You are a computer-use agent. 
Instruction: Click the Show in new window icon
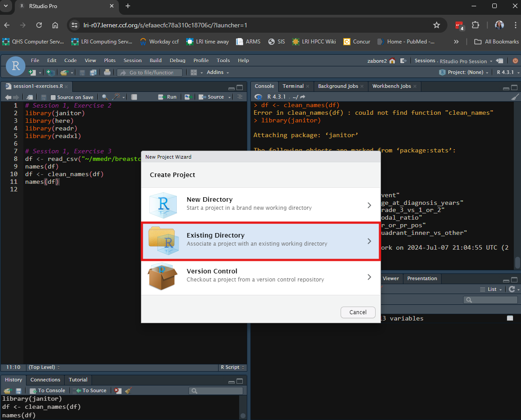tap(30, 97)
